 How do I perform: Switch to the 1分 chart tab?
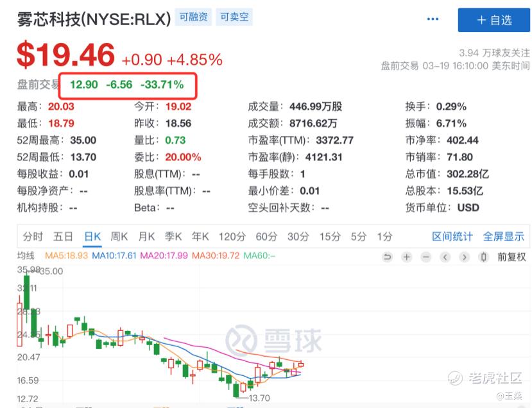[385, 236]
